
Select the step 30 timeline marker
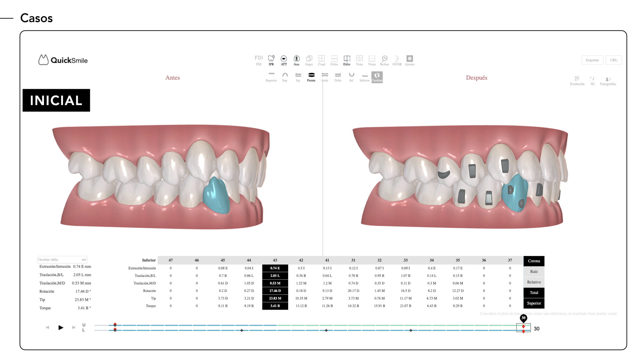tap(524, 318)
